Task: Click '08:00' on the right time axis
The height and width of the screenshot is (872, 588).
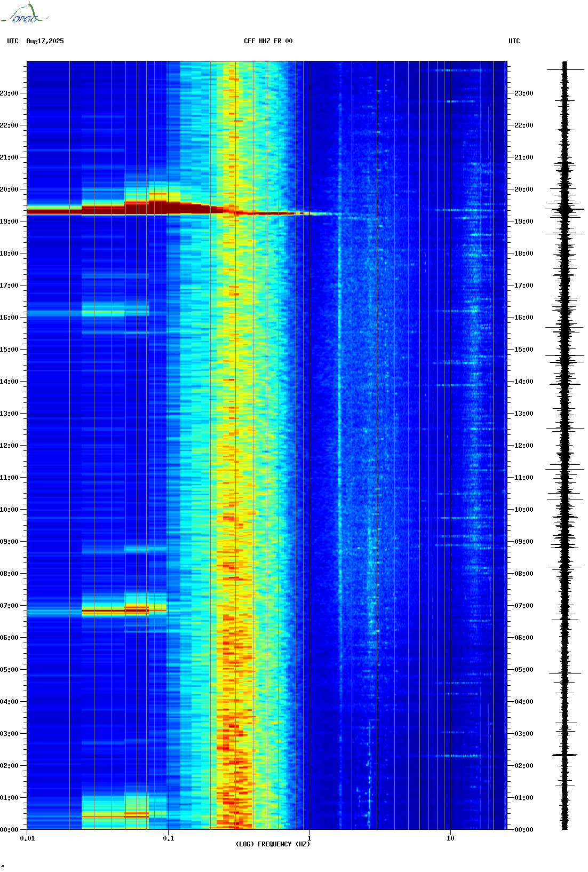Action: (x=524, y=574)
